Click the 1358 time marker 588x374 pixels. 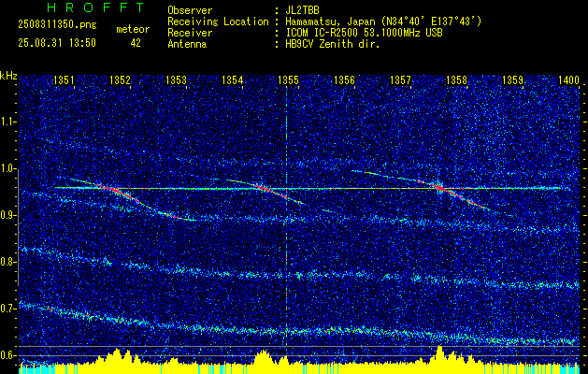point(457,79)
